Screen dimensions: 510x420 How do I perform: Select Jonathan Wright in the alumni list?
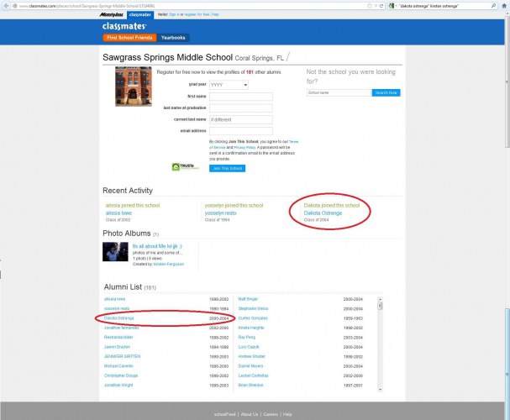point(121,384)
